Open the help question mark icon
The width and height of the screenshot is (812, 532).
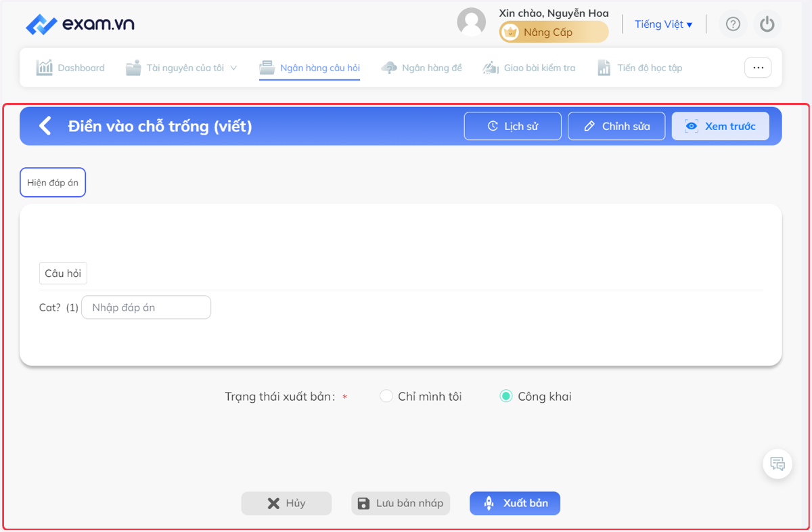pos(733,24)
